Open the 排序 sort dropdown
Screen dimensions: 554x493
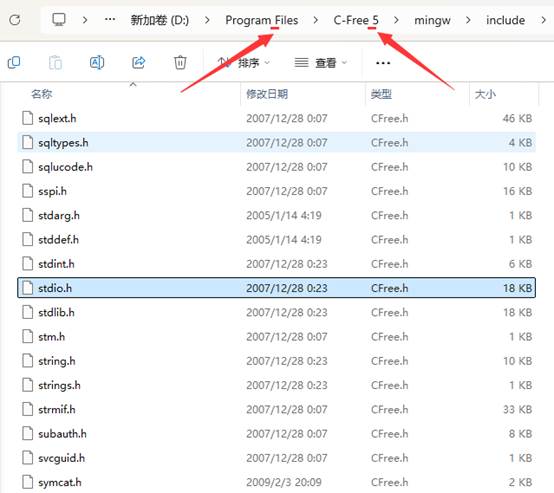[x=244, y=63]
